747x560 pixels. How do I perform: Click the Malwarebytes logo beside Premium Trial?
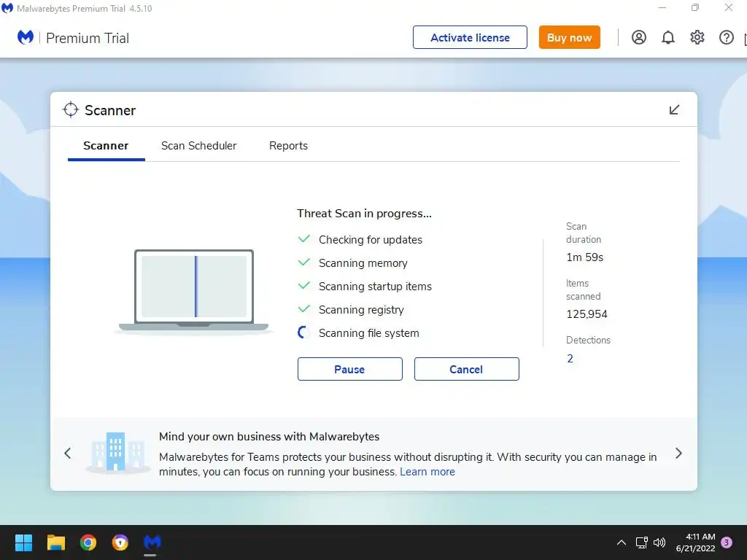26,37
